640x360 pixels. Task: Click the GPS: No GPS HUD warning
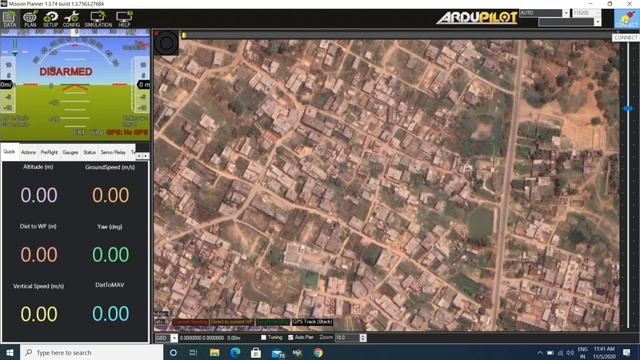point(127,132)
